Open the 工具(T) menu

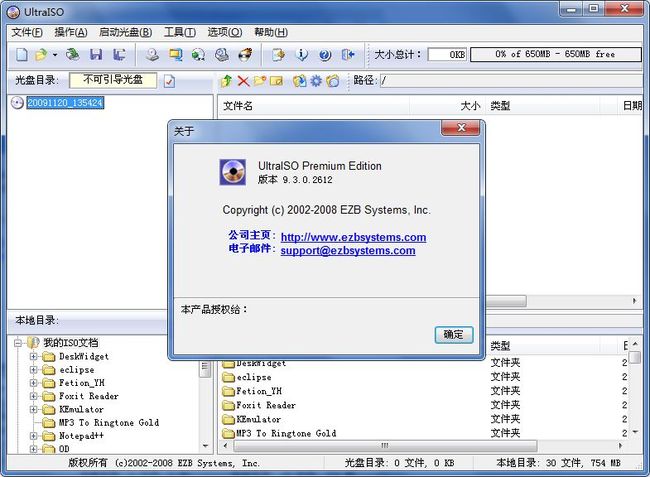pos(179,32)
